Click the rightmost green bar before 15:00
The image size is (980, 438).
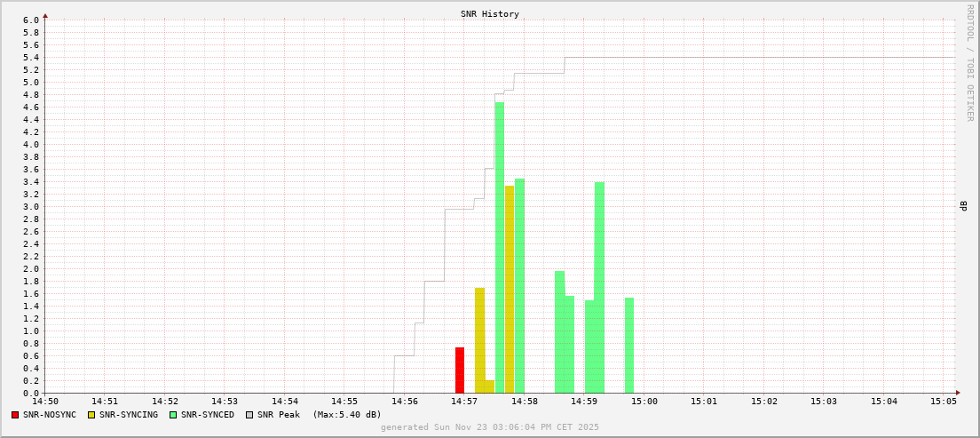[629, 346]
